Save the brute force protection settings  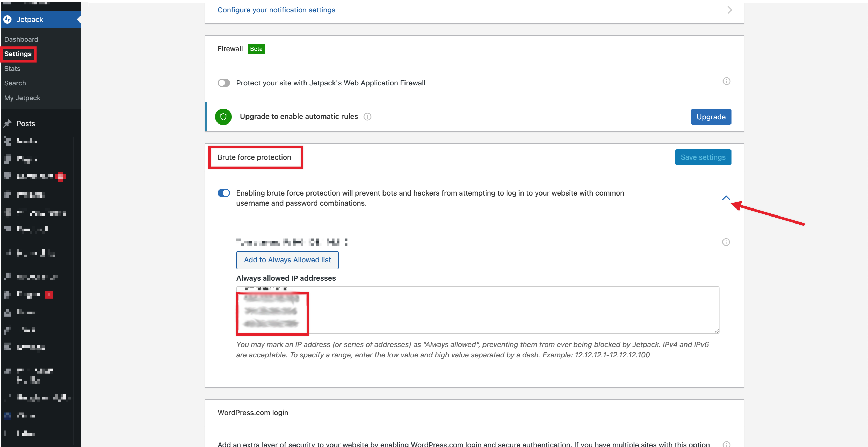[x=703, y=157]
